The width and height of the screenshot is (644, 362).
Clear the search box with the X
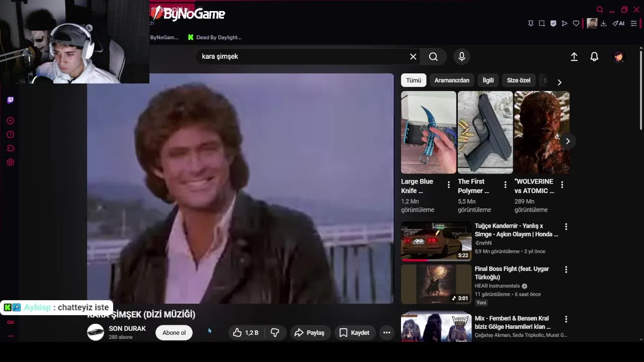[x=413, y=57]
